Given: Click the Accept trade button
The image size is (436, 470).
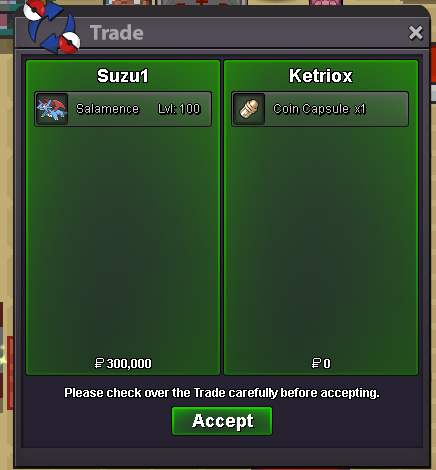Looking at the screenshot, I should 222,421.
